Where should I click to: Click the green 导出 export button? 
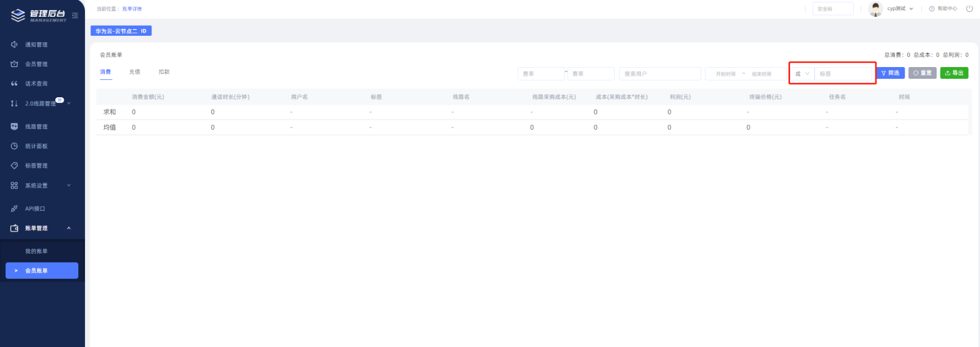point(954,73)
